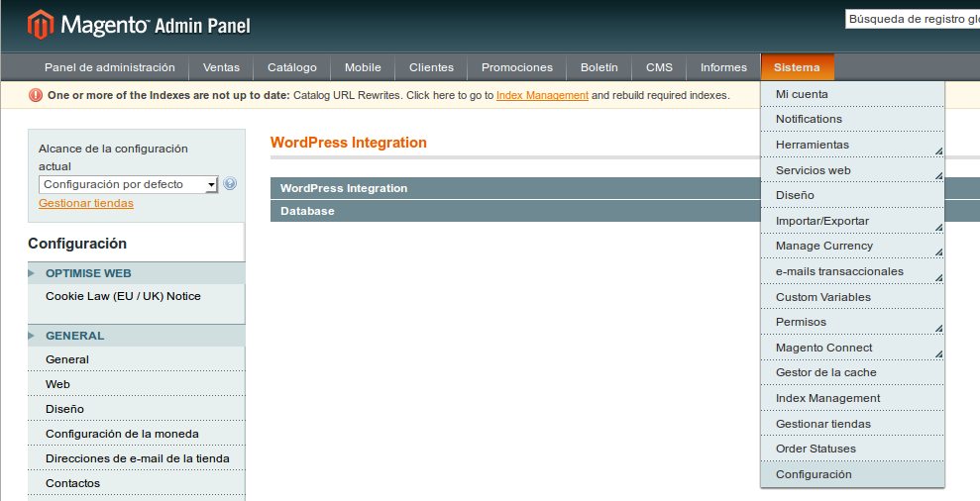The image size is (980, 501).
Task: Expand the Herramientas submenu
Action: pyautogui.click(x=852, y=145)
